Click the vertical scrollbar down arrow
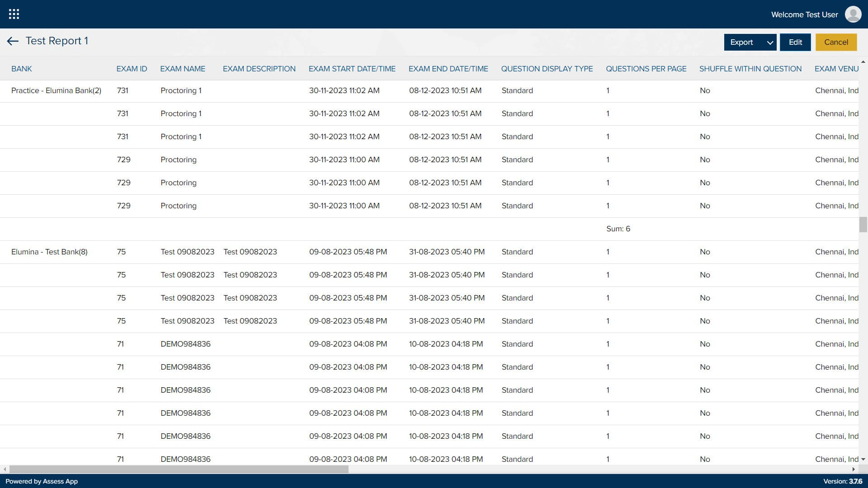The width and height of the screenshot is (868, 488). [x=863, y=460]
